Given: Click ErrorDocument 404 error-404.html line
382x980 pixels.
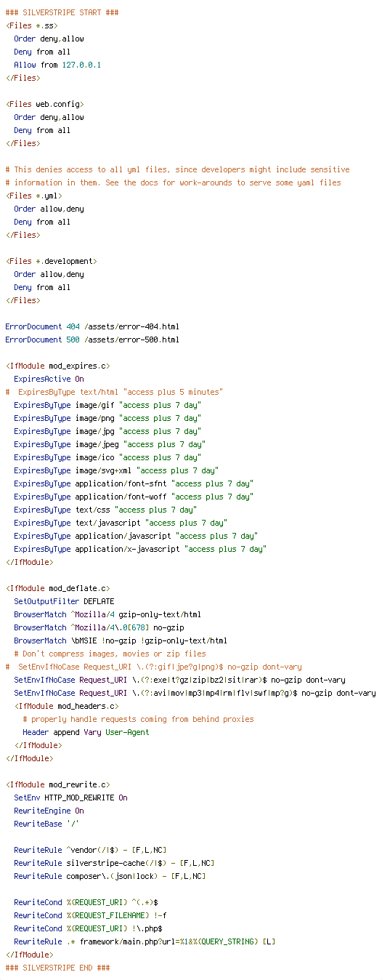Looking at the screenshot, I should coord(92,326).
